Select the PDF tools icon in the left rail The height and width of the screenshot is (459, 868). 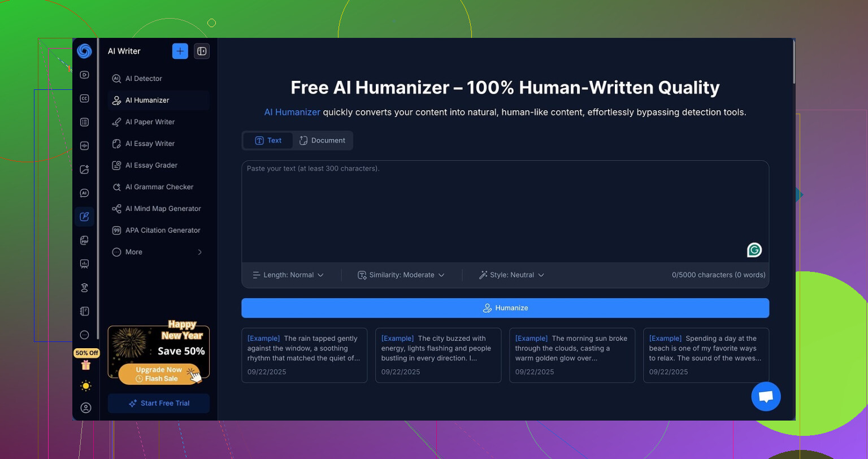84,240
